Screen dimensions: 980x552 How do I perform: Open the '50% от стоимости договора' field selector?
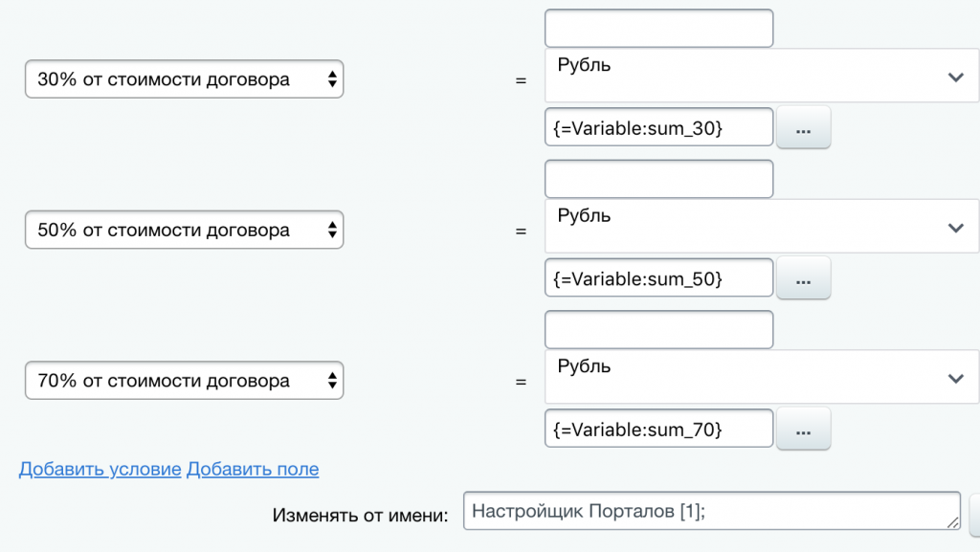pos(184,231)
